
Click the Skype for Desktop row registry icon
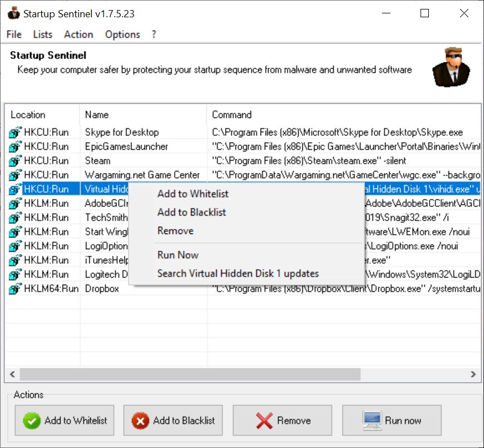(x=15, y=132)
